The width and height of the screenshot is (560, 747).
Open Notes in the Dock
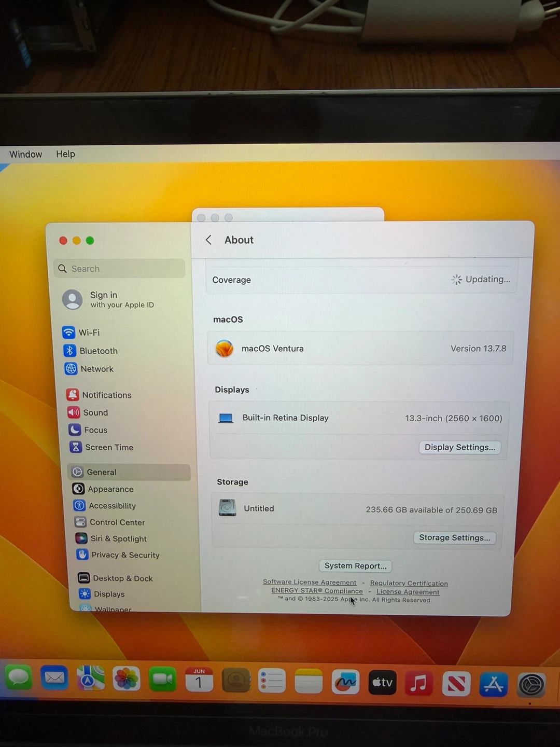pos(309,681)
